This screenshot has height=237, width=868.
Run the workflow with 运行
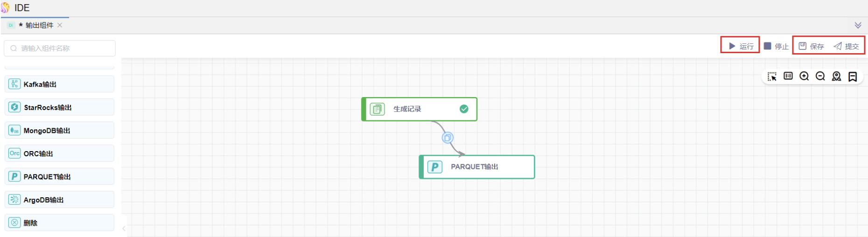(741, 46)
